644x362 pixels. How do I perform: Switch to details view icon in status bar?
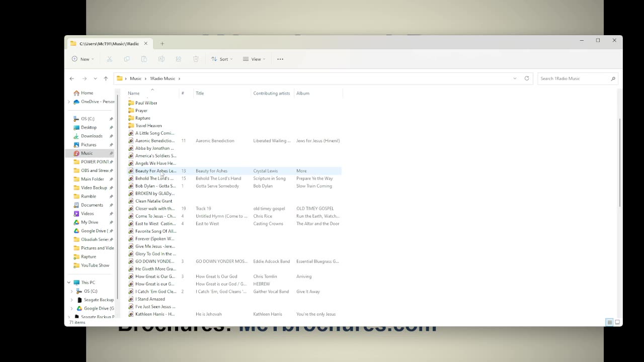coord(609,322)
